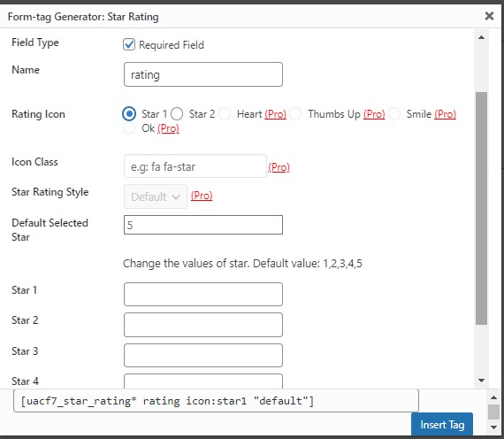Image resolution: width=504 pixels, height=439 pixels.
Task: Click the Name input field
Action: 203,74
